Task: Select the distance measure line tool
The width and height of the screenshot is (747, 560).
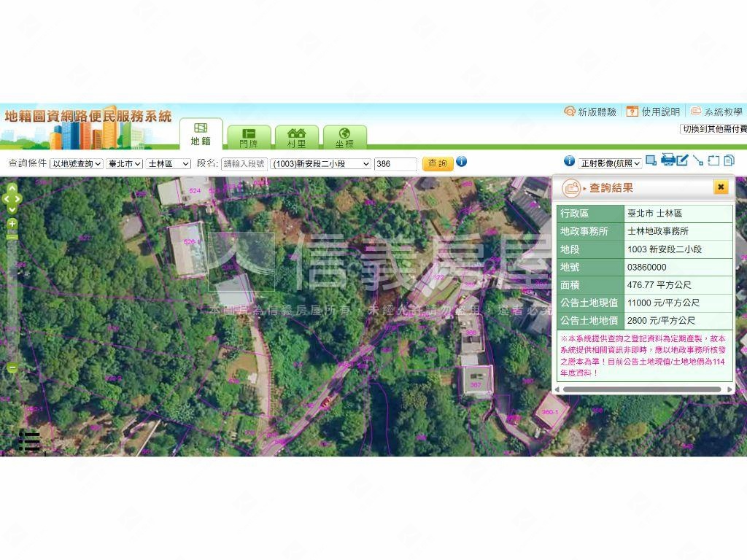Action: 698,160
